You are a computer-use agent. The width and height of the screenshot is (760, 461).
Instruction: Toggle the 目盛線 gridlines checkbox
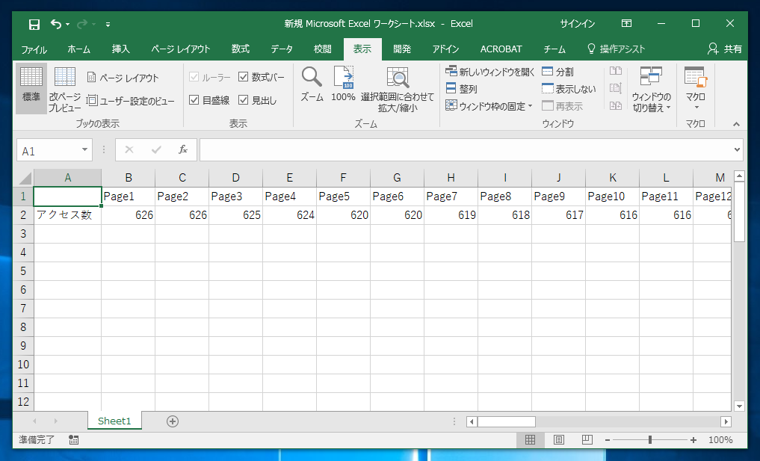point(209,100)
